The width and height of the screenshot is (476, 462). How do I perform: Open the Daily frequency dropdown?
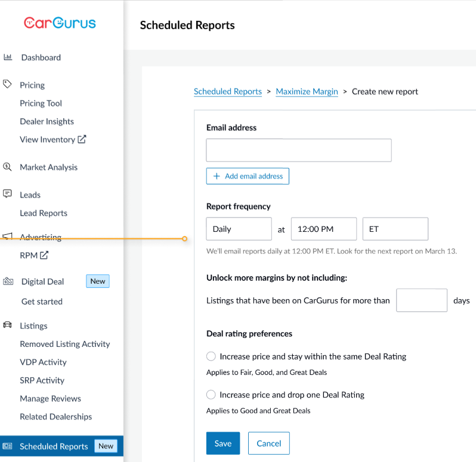click(x=239, y=229)
